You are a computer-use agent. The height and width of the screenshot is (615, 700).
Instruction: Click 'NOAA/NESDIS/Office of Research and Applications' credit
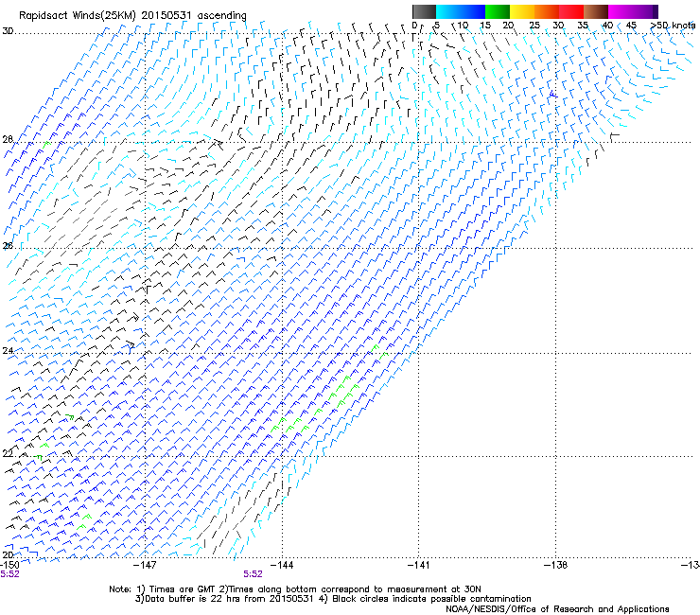point(557,609)
